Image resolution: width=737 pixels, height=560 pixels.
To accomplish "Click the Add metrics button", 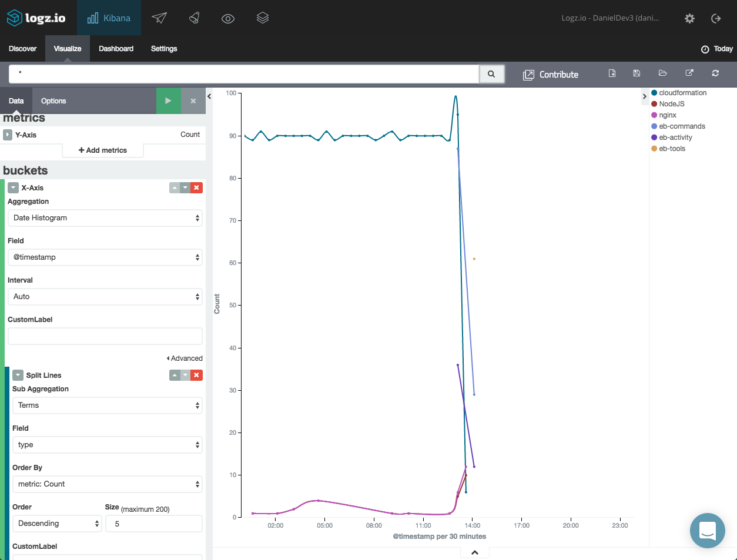I will click(x=103, y=150).
